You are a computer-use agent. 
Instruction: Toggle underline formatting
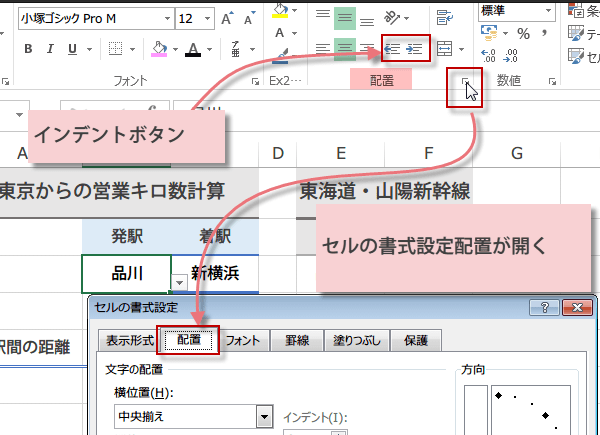72,49
